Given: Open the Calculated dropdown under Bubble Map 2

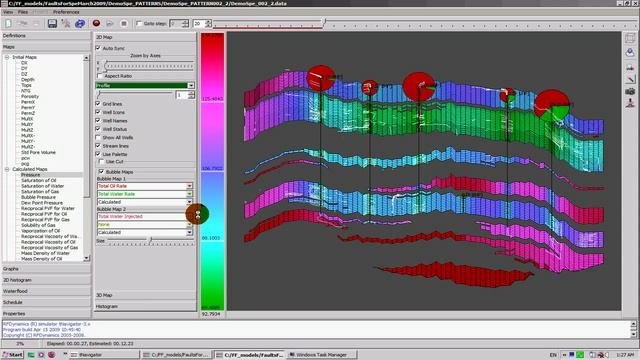Looking at the screenshot, I should pyautogui.click(x=145, y=232).
